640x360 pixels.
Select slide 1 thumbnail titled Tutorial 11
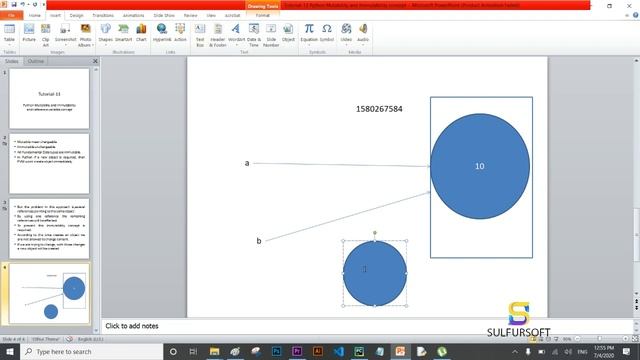(x=49, y=98)
